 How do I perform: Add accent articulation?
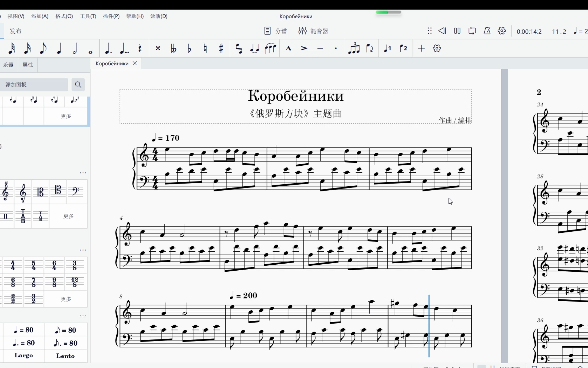pyautogui.click(x=304, y=48)
